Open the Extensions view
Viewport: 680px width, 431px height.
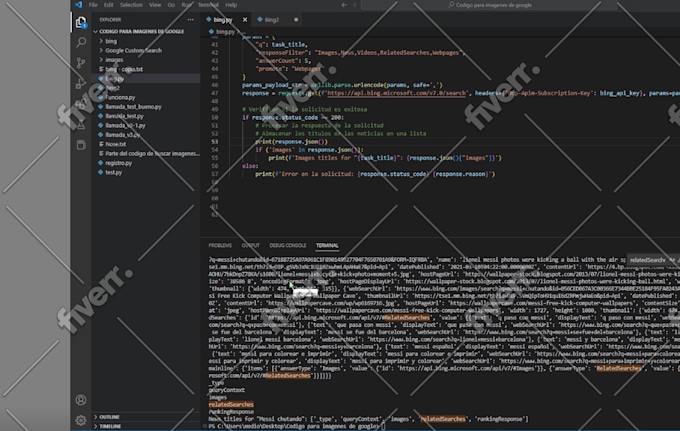[x=81, y=104]
